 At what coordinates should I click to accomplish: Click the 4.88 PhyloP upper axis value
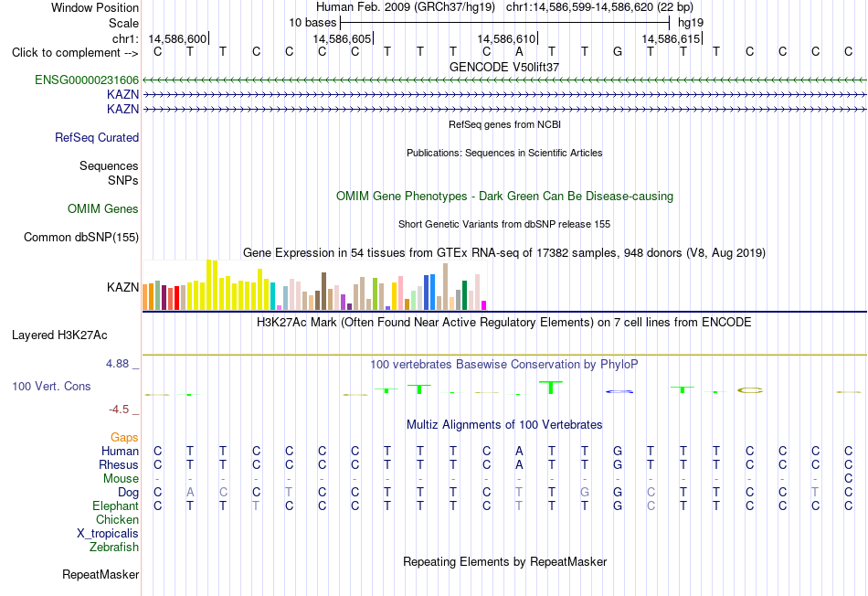(117, 364)
